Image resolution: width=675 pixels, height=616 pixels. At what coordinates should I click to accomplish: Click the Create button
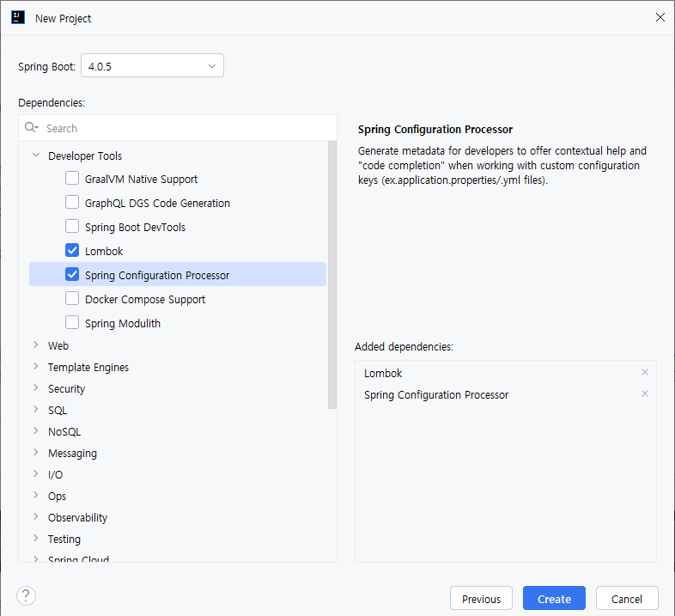(x=554, y=598)
